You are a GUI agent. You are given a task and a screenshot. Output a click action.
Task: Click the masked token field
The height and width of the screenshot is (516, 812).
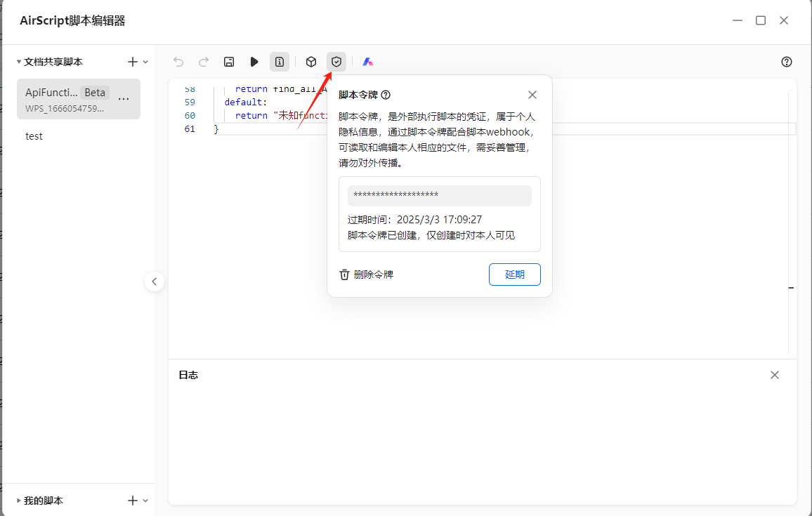click(439, 196)
